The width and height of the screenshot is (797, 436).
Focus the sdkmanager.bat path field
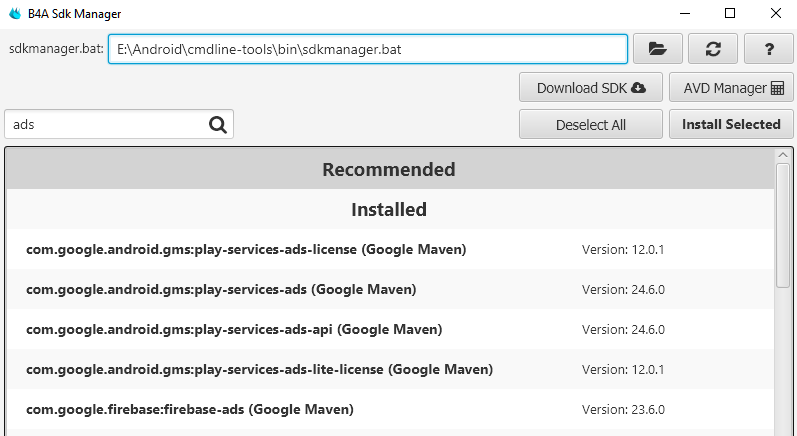pyautogui.click(x=368, y=49)
